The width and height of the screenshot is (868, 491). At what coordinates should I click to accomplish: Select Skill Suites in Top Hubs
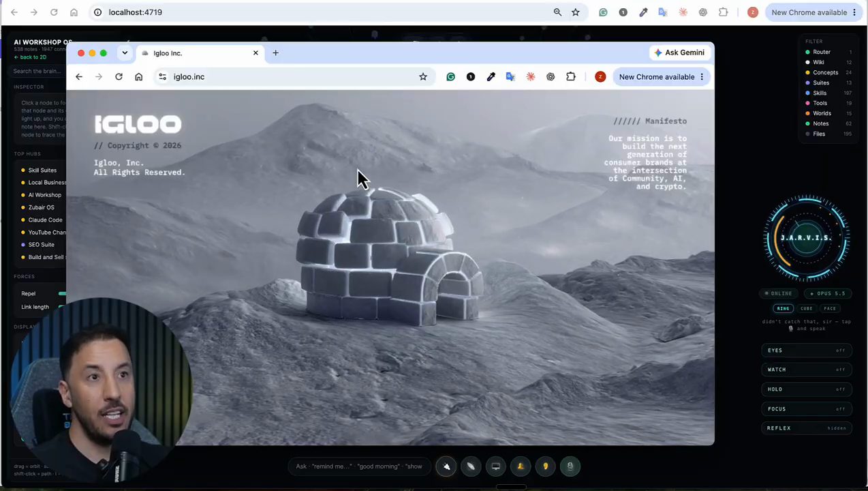coord(42,170)
